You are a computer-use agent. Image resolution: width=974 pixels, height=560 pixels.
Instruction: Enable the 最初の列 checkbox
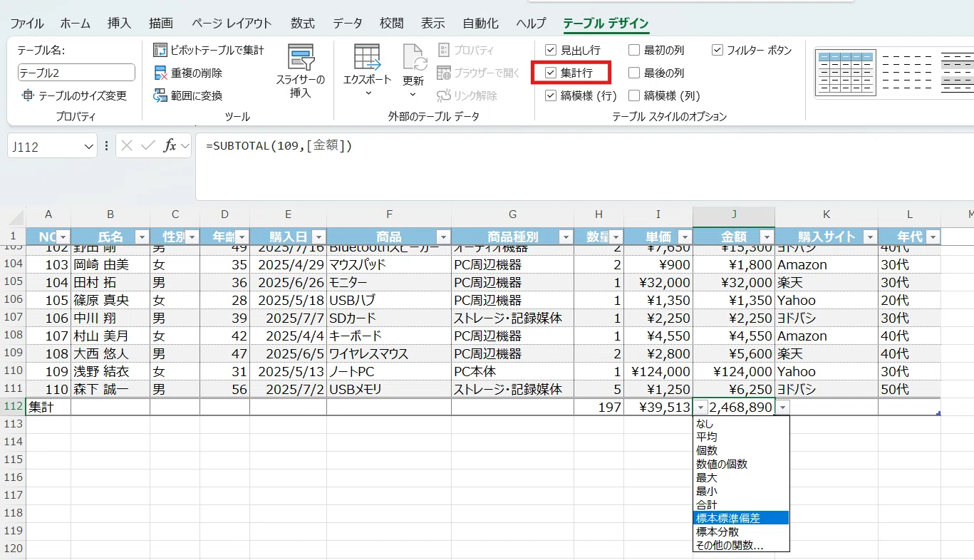[634, 50]
